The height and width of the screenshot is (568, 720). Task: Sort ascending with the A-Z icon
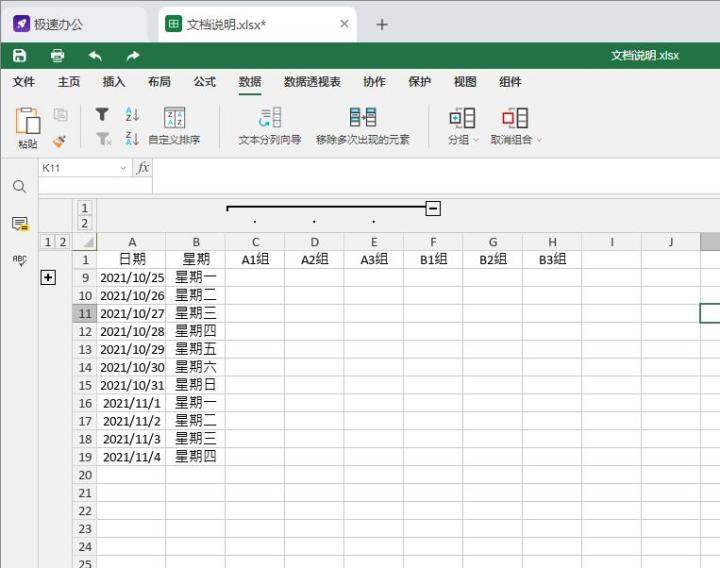132,114
